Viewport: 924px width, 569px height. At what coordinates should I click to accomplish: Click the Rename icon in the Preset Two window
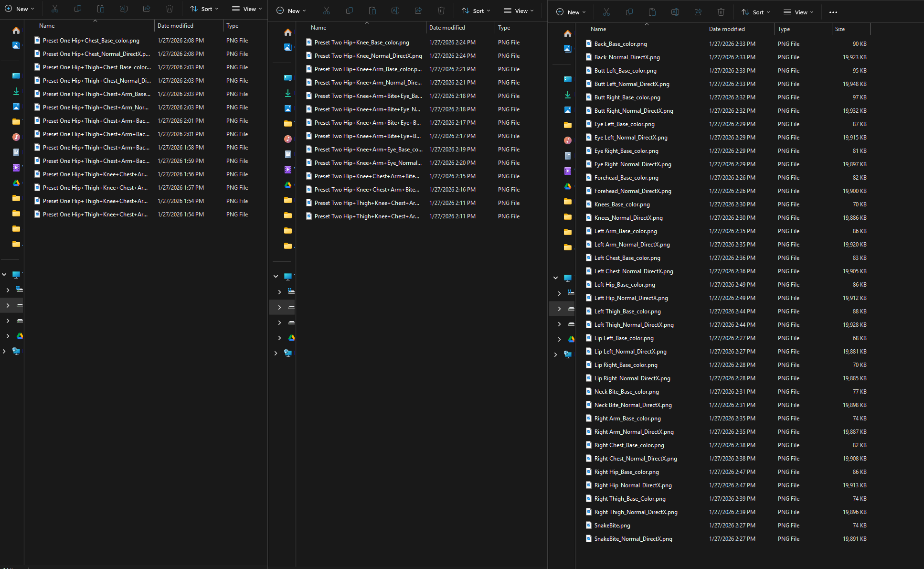coord(395,11)
